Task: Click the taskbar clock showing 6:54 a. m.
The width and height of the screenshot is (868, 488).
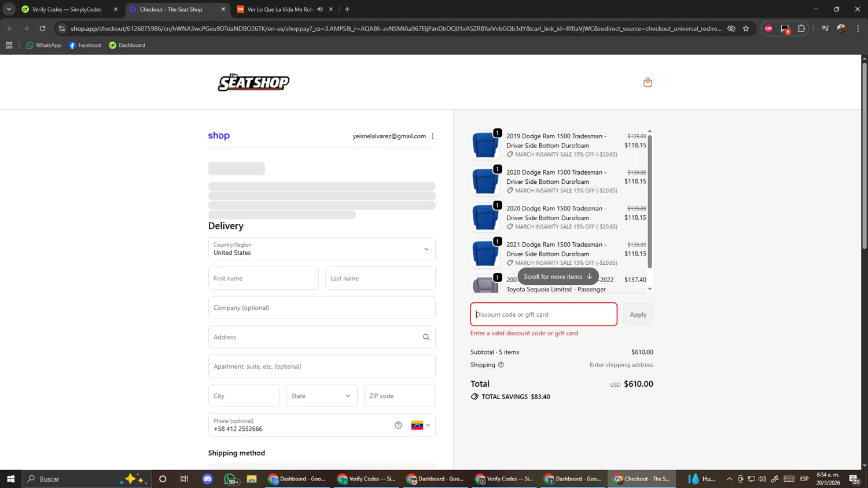Action: [x=828, y=479]
